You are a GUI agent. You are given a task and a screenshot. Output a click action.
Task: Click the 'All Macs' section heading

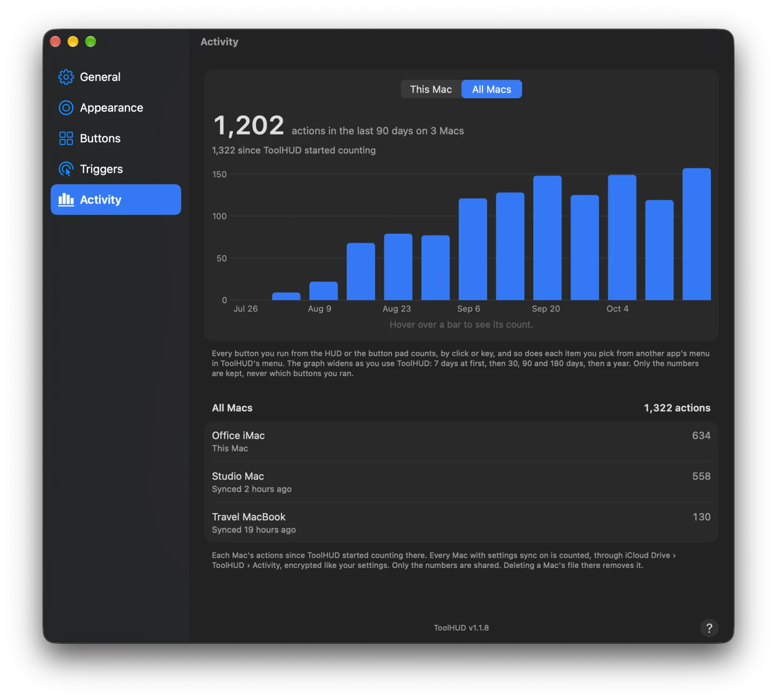pyautogui.click(x=232, y=408)
